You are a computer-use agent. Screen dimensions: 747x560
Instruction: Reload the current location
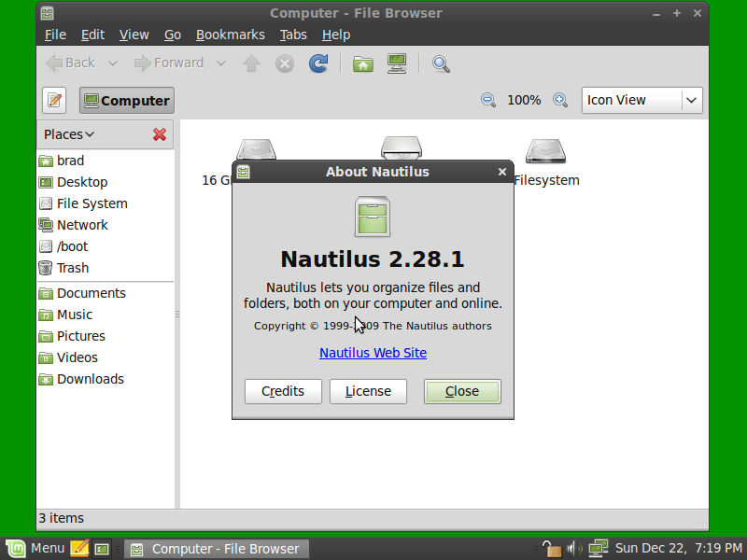coord(318,63)
